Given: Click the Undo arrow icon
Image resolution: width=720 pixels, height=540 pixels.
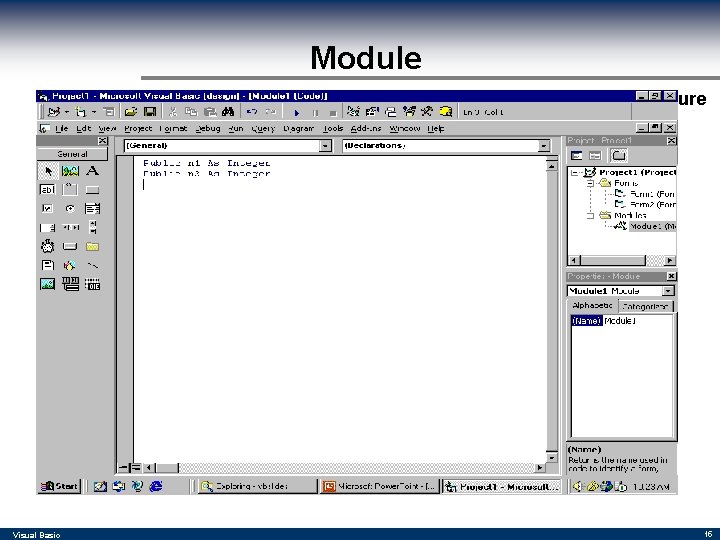Looking at the screenshot, I should (252, 112).
